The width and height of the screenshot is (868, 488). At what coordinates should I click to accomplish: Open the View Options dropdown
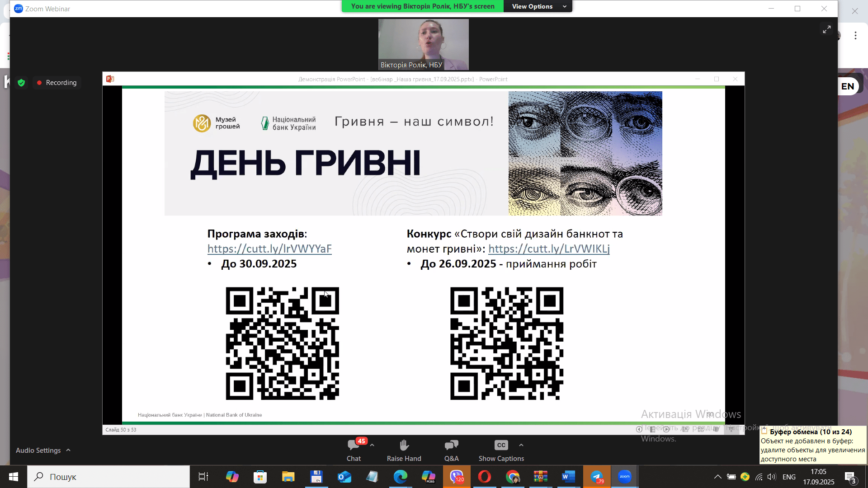coord(538,6)
